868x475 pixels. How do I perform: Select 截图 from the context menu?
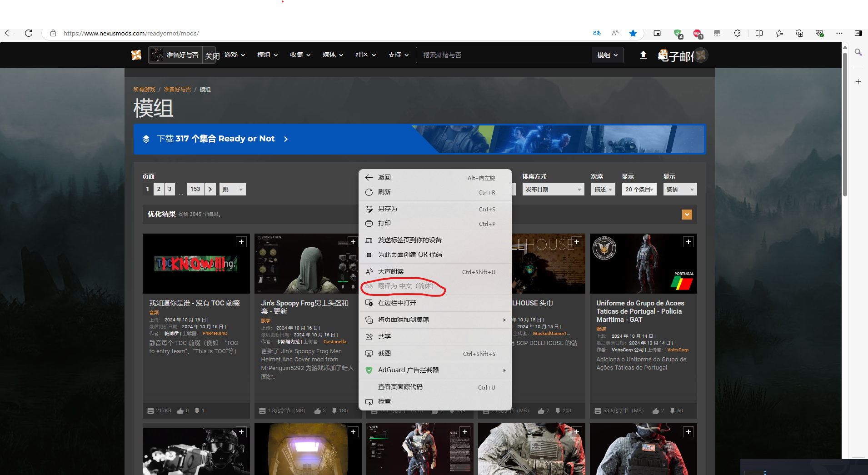(435, 354)
